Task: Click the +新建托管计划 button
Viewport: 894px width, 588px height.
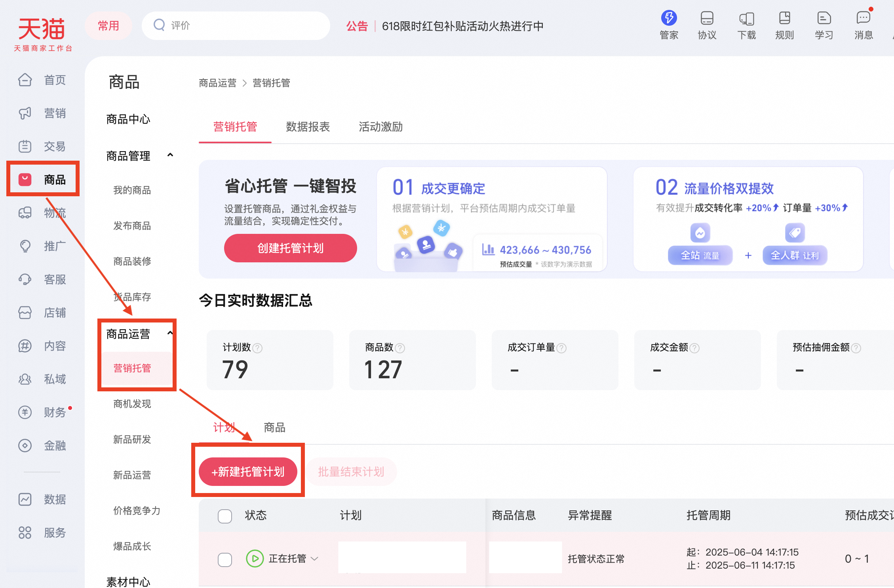Action: coord(248,472)
